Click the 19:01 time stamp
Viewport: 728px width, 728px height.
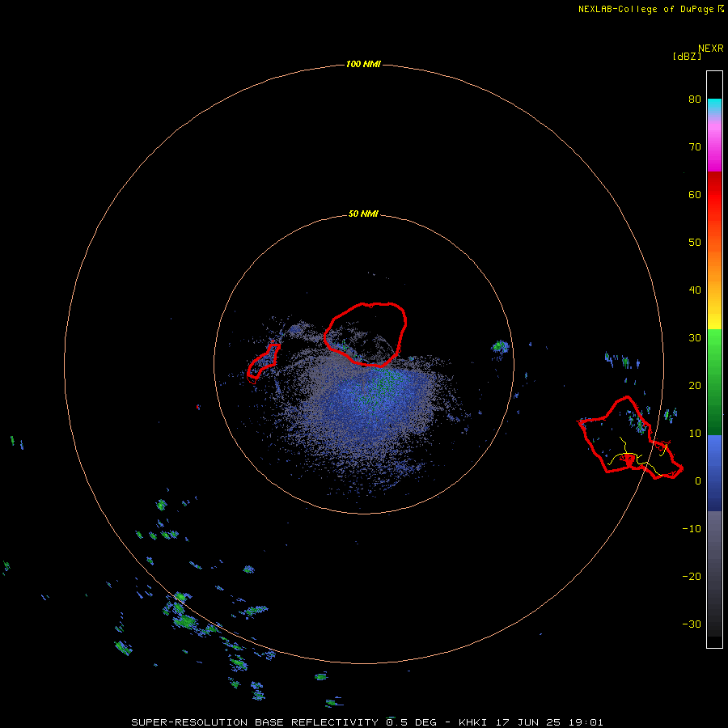click(x=586, y=722)
